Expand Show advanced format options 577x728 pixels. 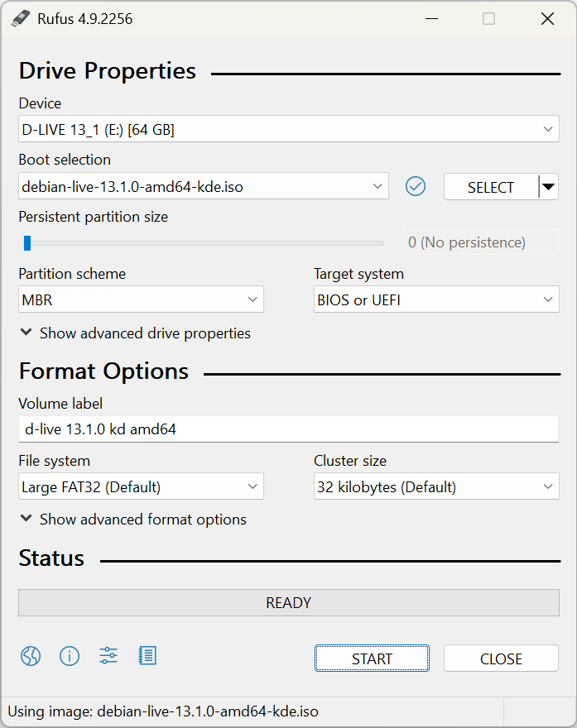click(x=133, y=520)
